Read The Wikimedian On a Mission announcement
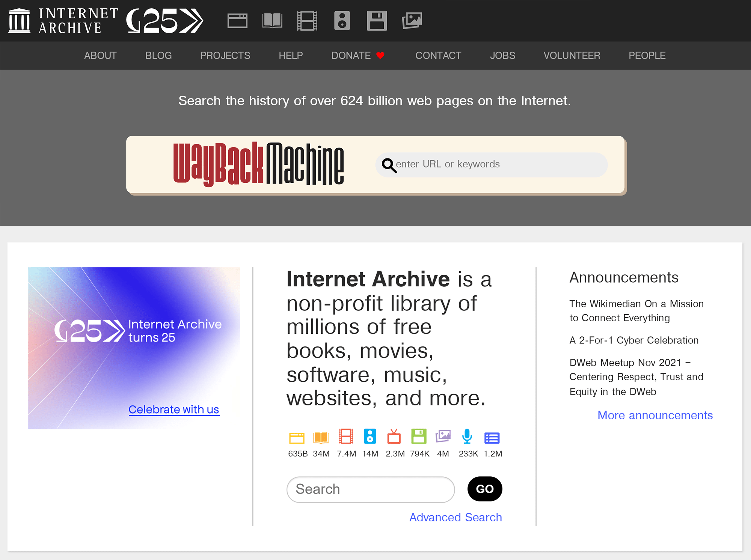 636,311
